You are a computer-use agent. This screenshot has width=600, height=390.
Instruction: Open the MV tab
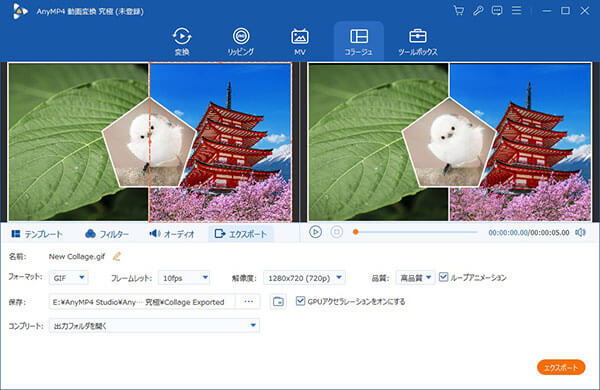[x=300, y=41]
